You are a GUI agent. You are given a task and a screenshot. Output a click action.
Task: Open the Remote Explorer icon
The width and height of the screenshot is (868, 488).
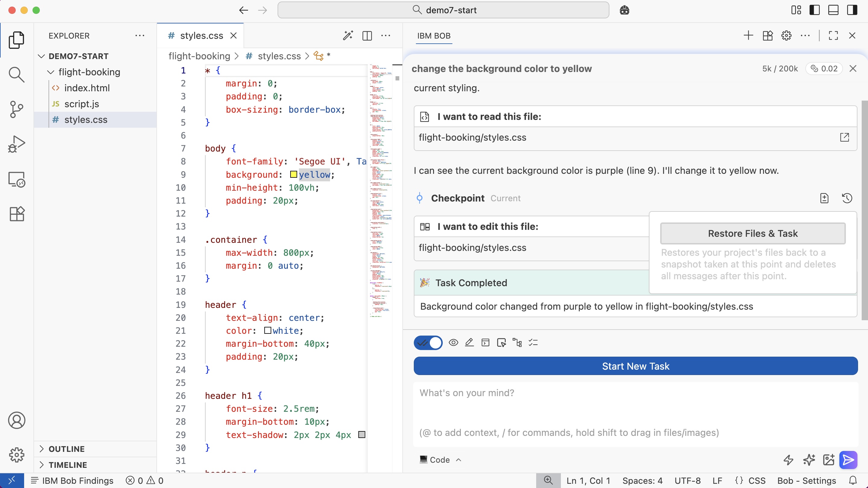click(x=16, y=179)
